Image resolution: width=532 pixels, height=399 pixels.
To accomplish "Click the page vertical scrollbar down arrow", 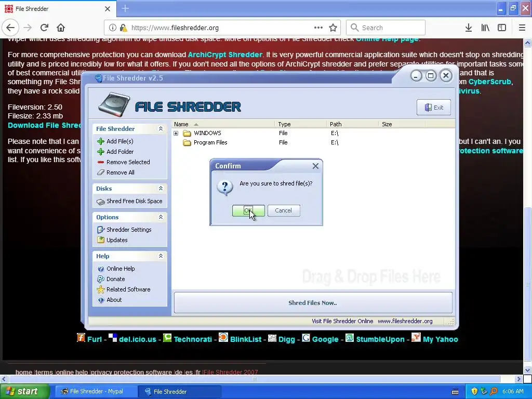I will click(x=528, y=370).
